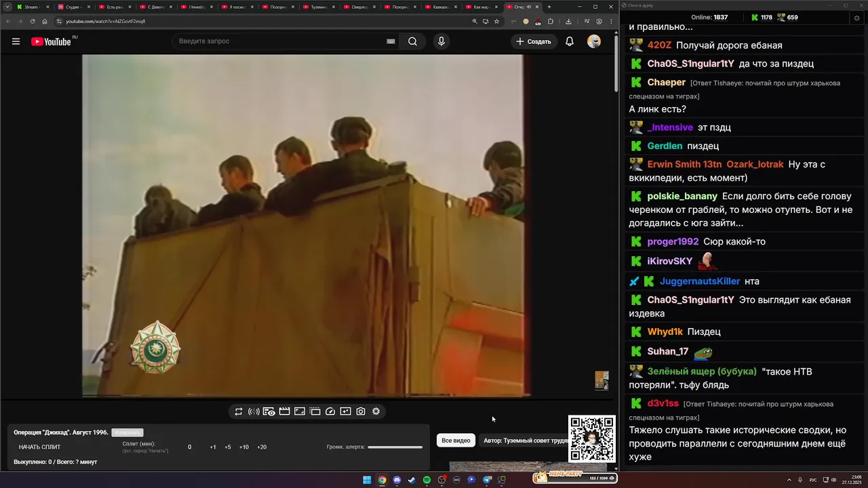The width and height of the screenshot is (868, 488).
Task: Click username JuggernautsKiller in chat
Action: coord(700,281)
